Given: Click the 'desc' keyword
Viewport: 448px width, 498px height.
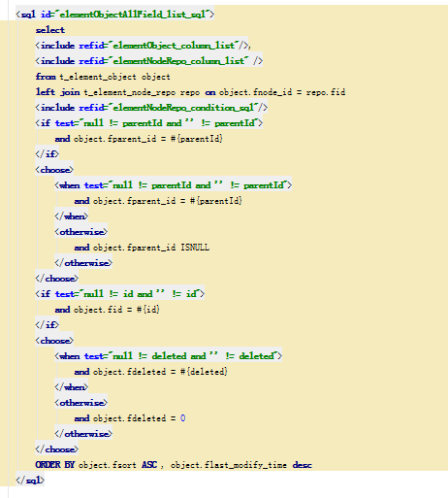Looking at the screenshot, I should (303, 465).
